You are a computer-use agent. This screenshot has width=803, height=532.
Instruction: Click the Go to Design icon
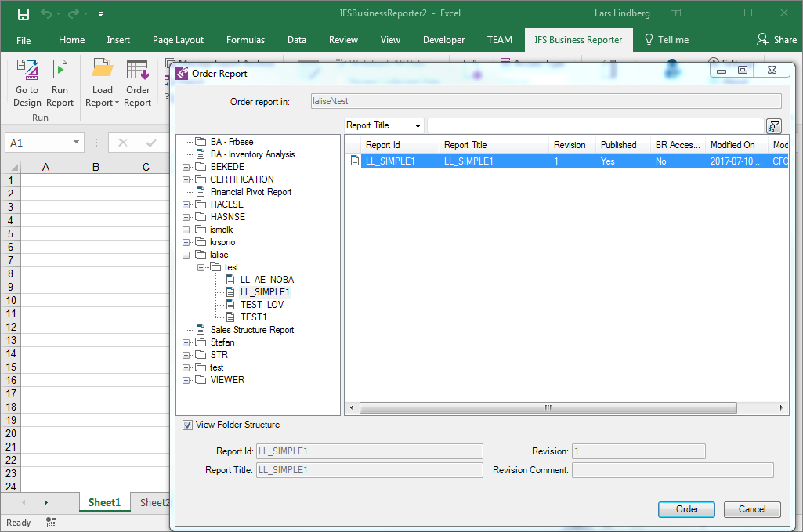(27, 71)
